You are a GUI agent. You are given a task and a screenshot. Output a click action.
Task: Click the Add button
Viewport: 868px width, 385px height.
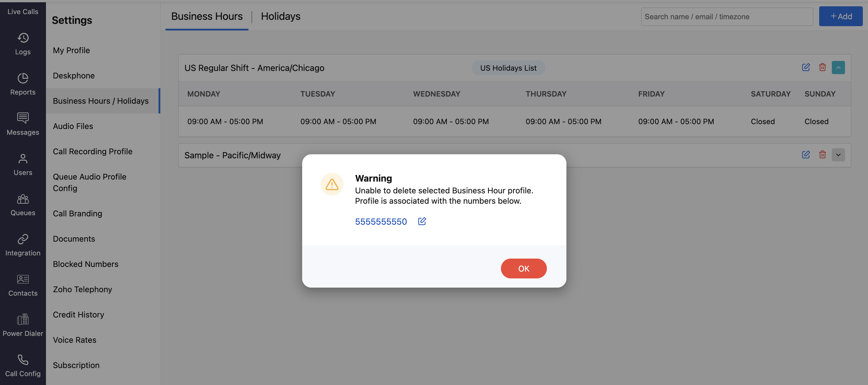(840, 16)
